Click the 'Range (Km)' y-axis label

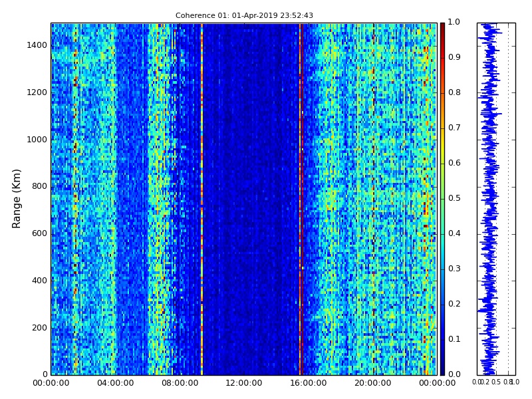pos(16,199)
